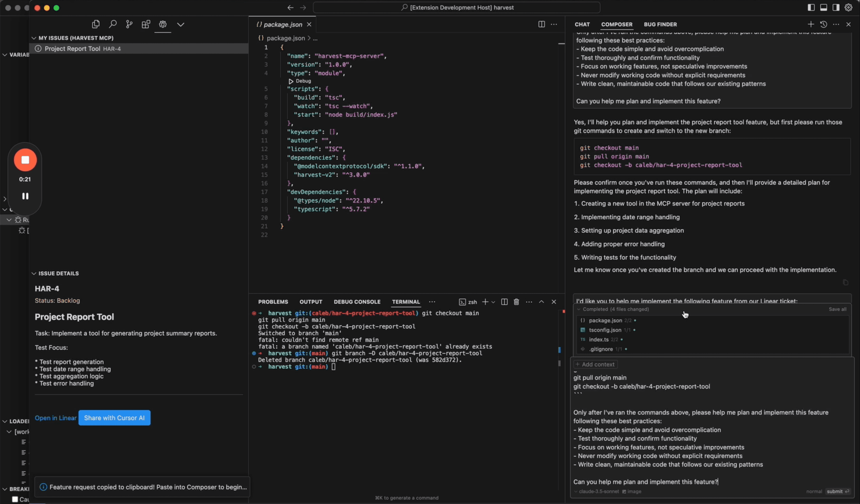Click the trash icon to kill terminal
860x504 pixels.
[x=516, y=302]
